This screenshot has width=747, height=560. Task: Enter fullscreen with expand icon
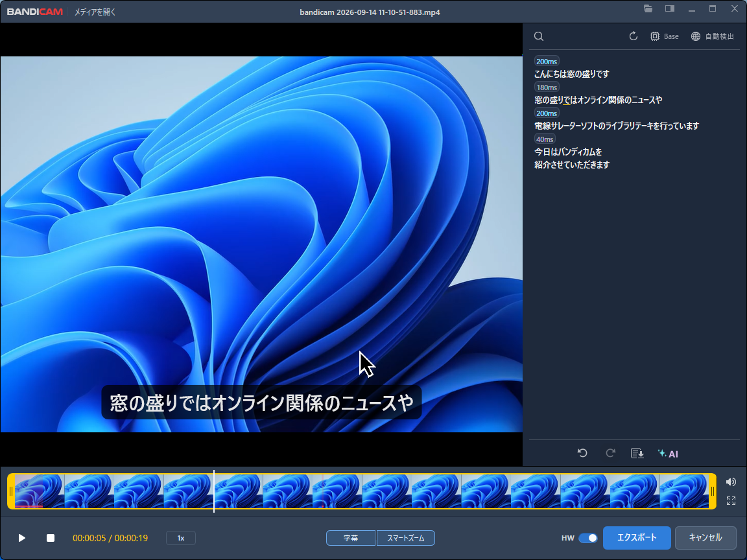[x=731, y=500]
